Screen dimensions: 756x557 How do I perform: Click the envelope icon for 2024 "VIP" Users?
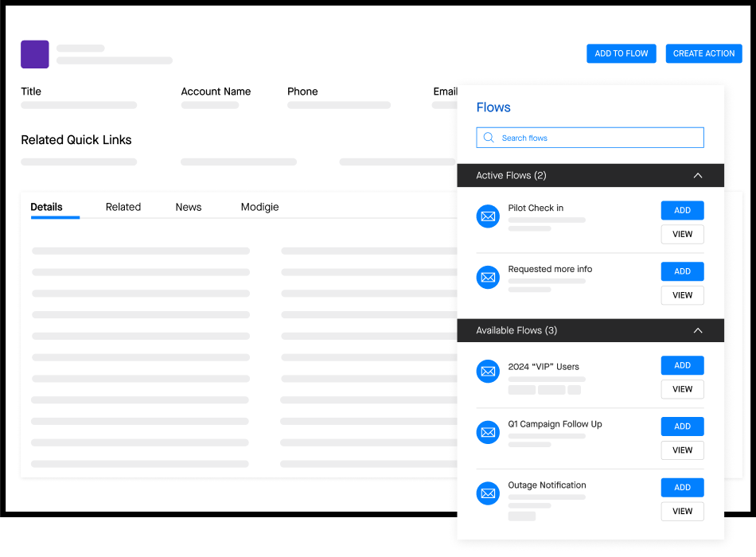[x=488, y=371]
